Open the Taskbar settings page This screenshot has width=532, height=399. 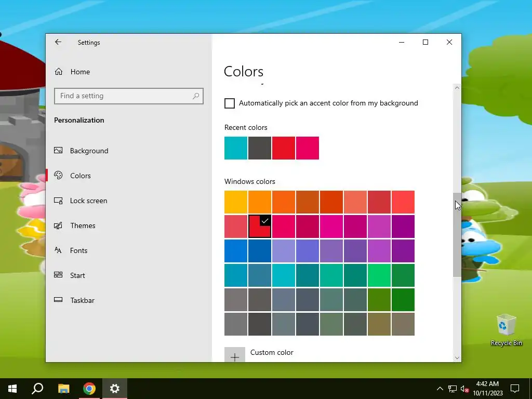82,300
